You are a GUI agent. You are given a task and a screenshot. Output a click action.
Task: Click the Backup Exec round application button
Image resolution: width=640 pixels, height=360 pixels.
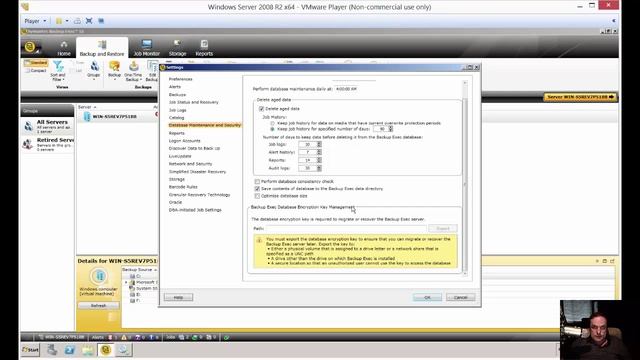pyautogui.click(x=30, y=47)
